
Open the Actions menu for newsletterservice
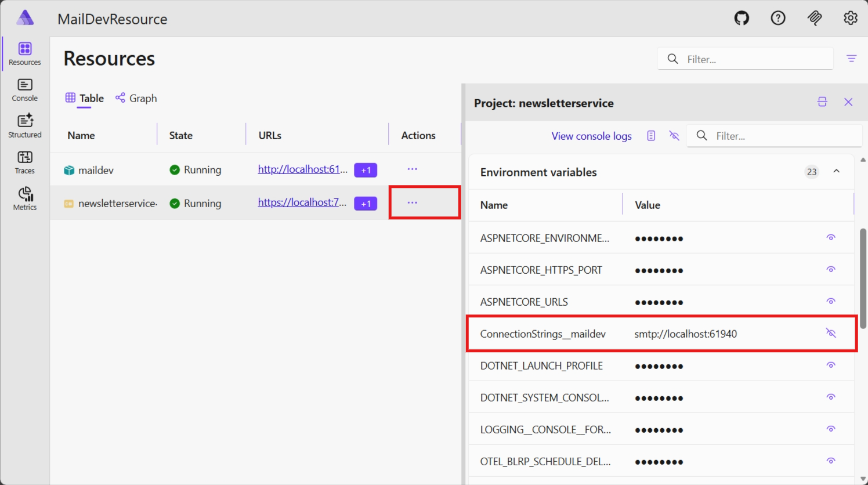[x=412, y=202]
